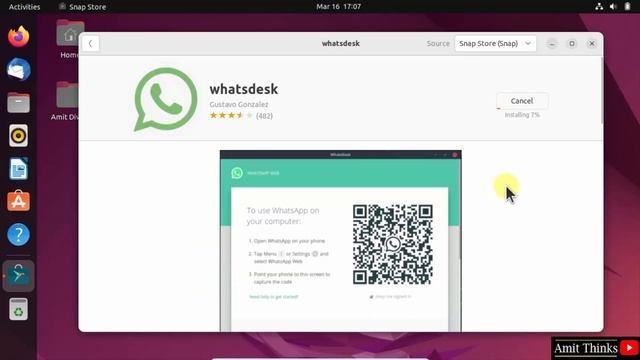Click the volume icon in system tray
Viewport: 640px width, 360px height.
[x=613, y=7]
